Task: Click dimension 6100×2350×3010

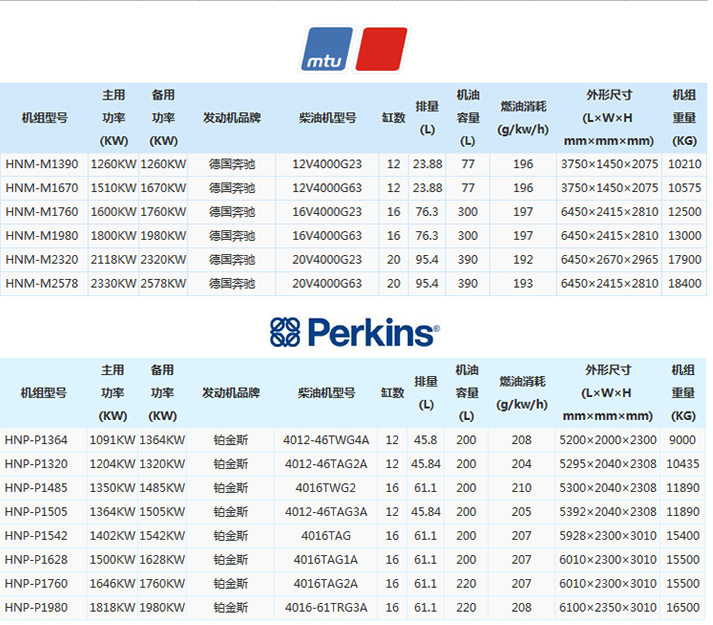Action: [x=608, y=607]
